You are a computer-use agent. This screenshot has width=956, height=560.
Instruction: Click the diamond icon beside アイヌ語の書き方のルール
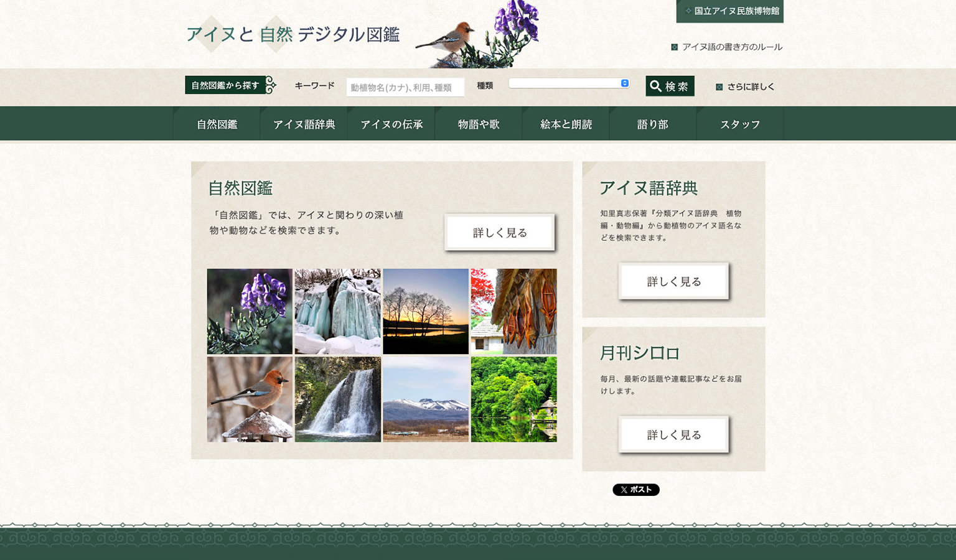tap(673, 47)
